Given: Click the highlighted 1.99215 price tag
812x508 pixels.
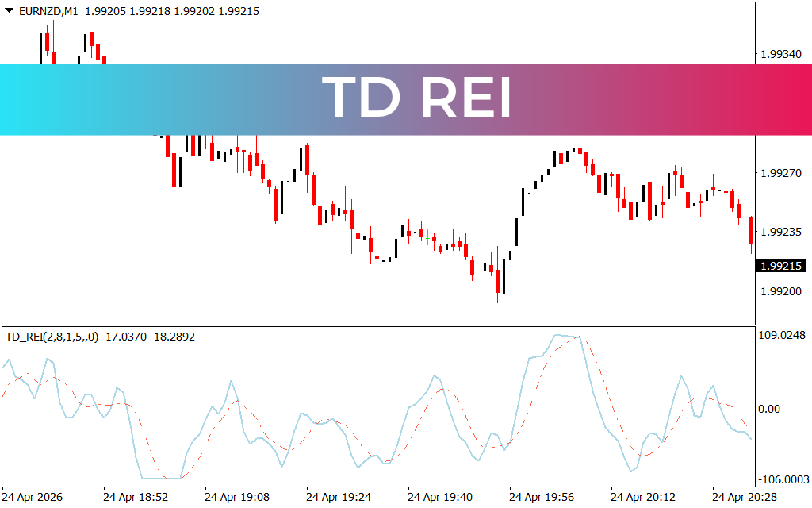Looking at the screenshot, I should (x=779, y=266).
